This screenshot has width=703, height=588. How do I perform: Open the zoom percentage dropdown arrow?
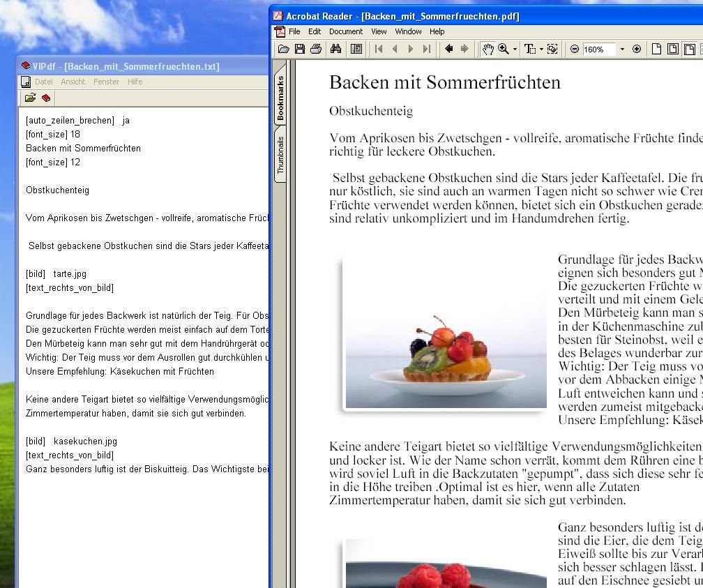point(622,50)
